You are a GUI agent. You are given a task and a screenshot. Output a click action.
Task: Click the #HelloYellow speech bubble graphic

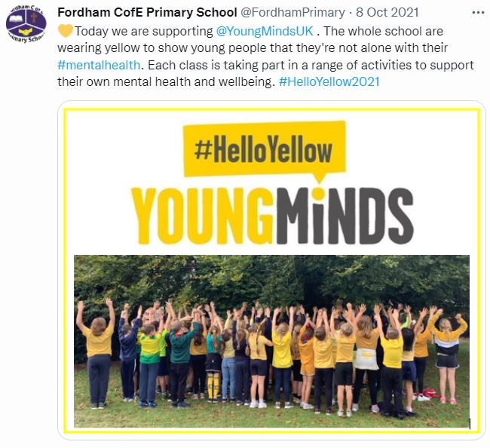coord(265,151)
